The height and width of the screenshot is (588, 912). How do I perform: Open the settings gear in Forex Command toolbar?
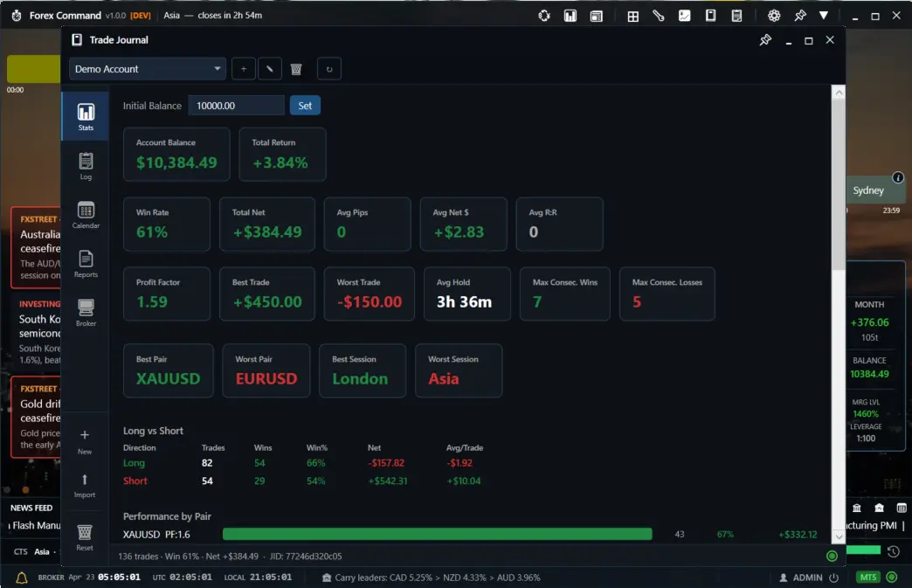pyautogui.click(x=774, y=16)
